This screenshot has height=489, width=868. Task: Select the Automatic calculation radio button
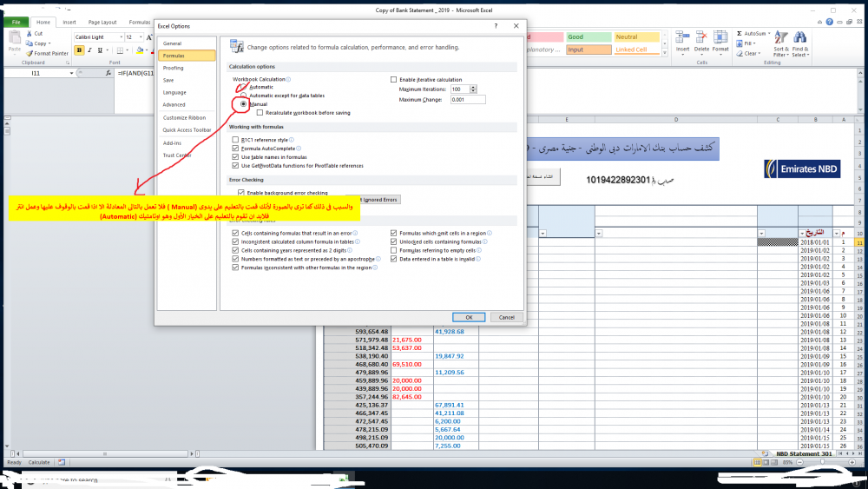[243, 87]
